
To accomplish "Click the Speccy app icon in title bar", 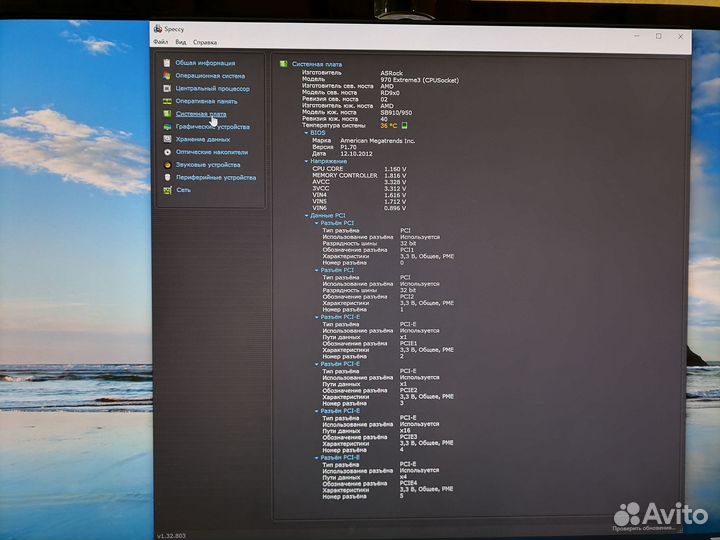I will [x=158, y=29].
